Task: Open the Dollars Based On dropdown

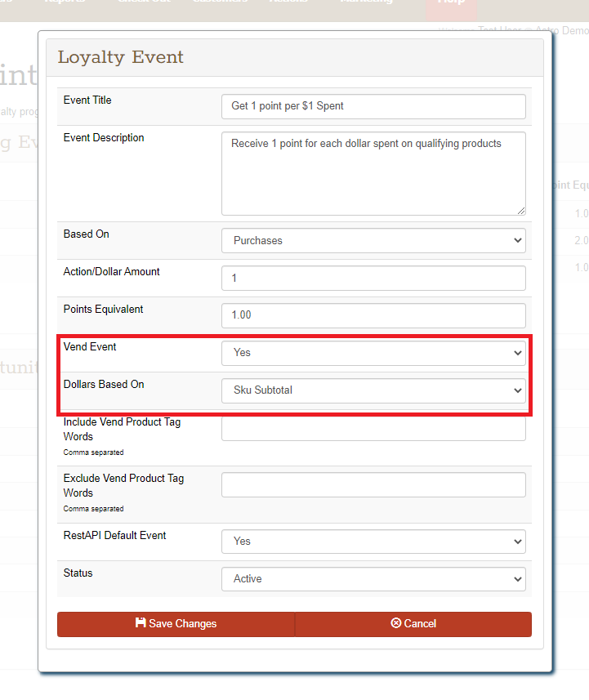Action: [373, 390]
